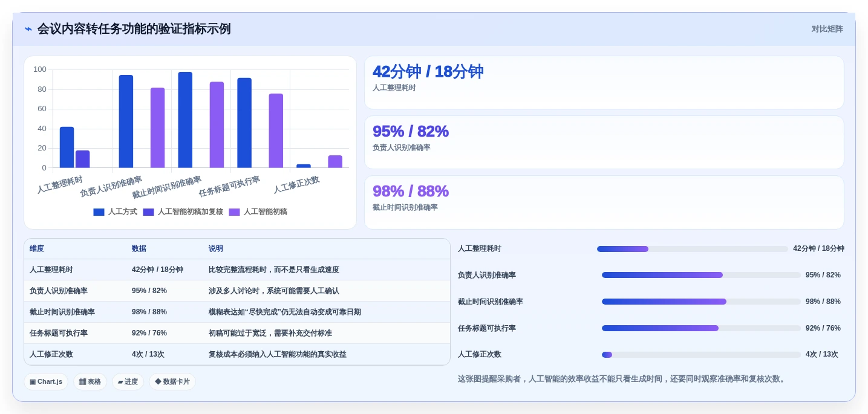Click note 比较完整流程耗时，而不是只看生成速度
Image resolution: width=868 pixels, height=414 pixels.
coord(274,270)
